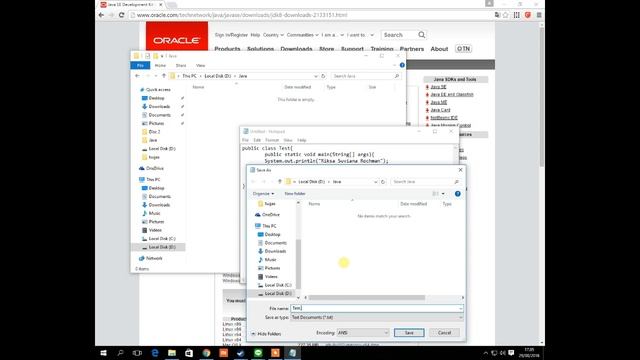Click Search Java box in File Explorer

coord(366,76)
